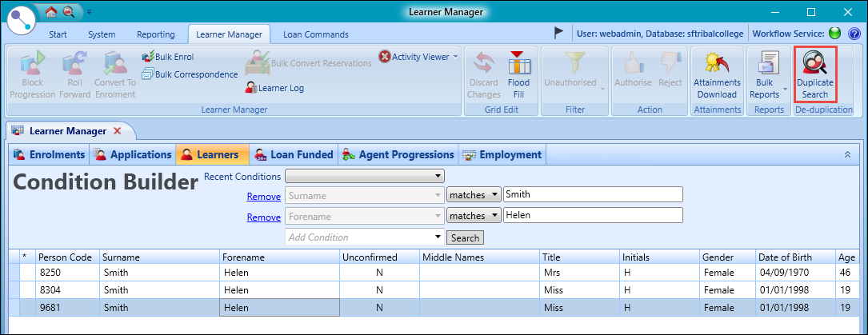This screenshot has width=868, height=335.
Task: Open the blue help question mark
Action: pyautogui.click(x=854, y=34)
